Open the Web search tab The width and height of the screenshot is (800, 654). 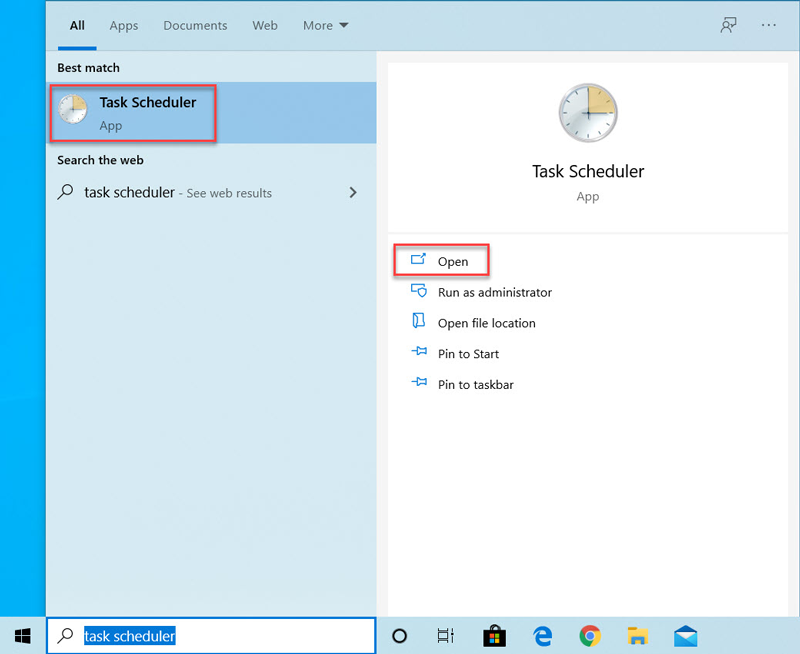(x=265, y=26)
